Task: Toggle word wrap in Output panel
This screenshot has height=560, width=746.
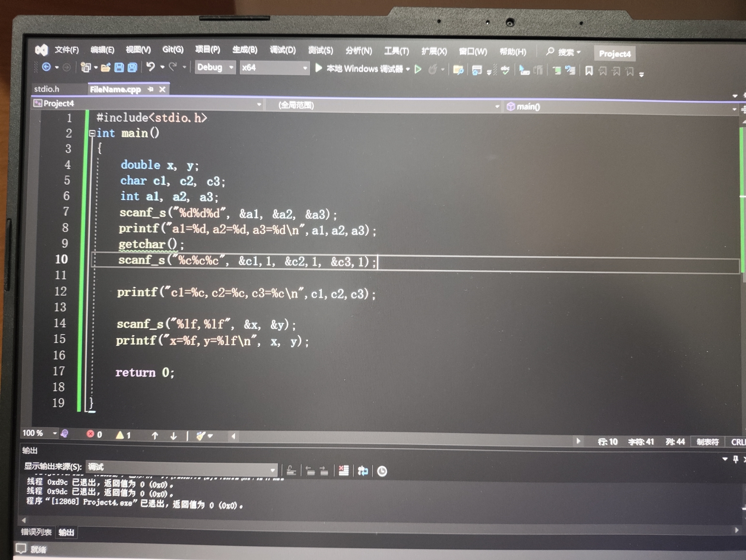Action: pyautogui.click(x=363, y=471)
